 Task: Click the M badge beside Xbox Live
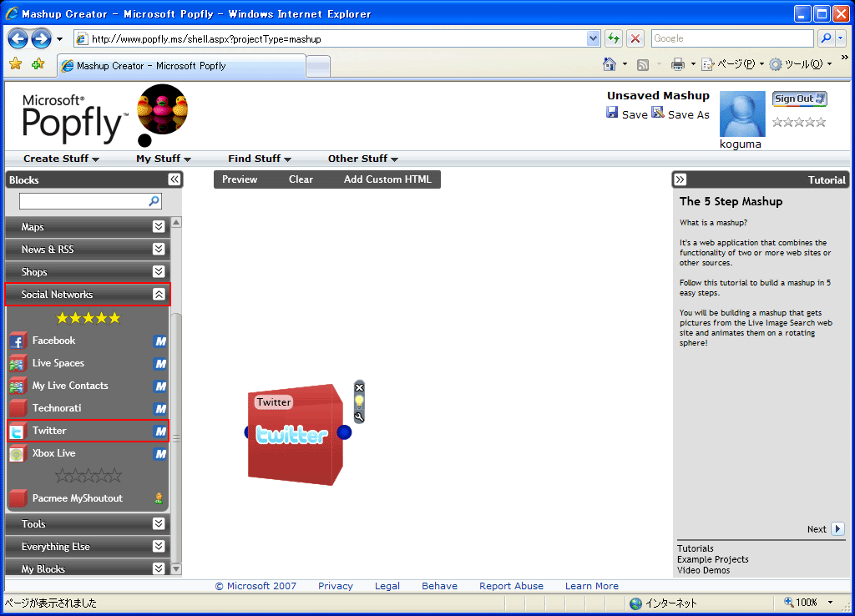tap(159, 453)
